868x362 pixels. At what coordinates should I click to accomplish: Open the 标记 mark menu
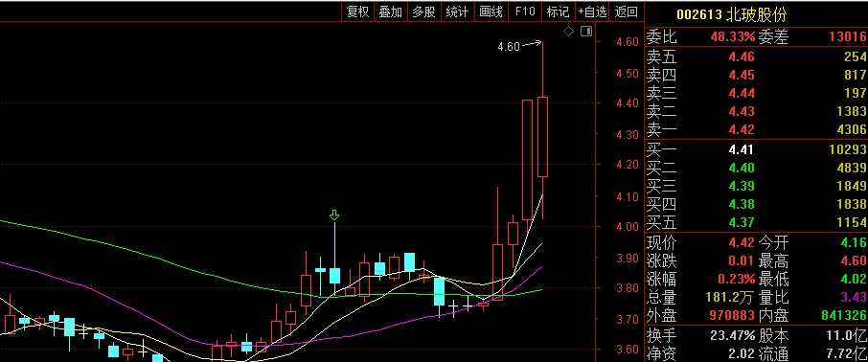558,11
